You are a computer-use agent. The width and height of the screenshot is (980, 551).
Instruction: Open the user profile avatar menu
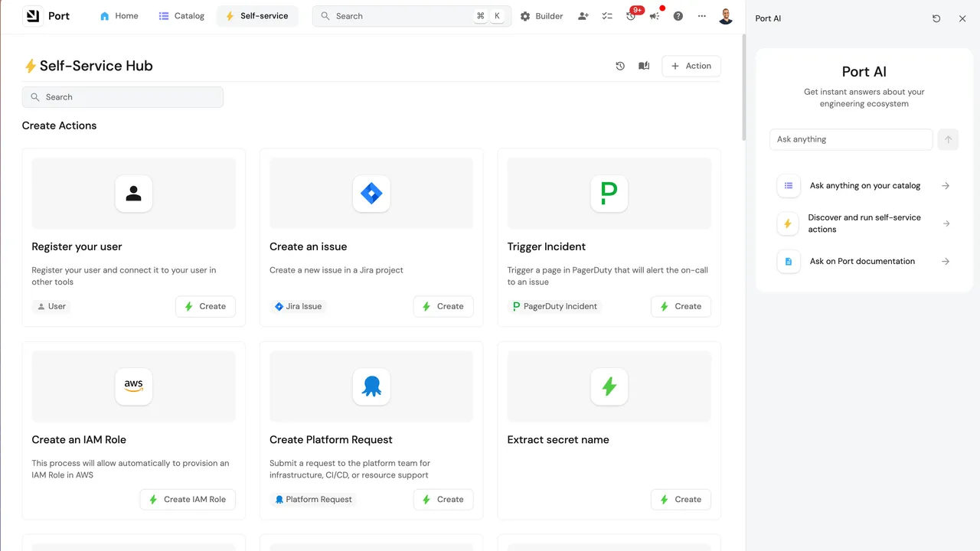[726, 16]
